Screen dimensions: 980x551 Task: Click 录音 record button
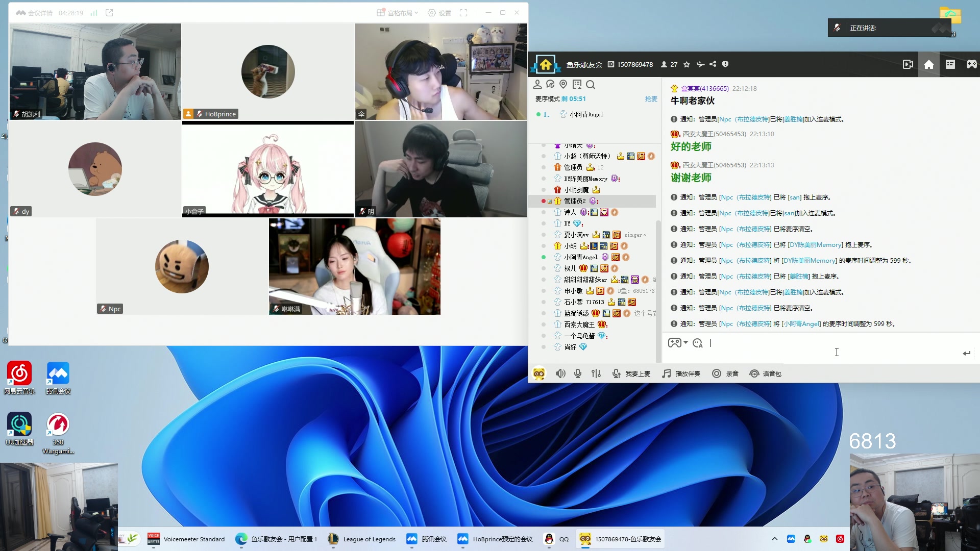(x=725, y=374)
